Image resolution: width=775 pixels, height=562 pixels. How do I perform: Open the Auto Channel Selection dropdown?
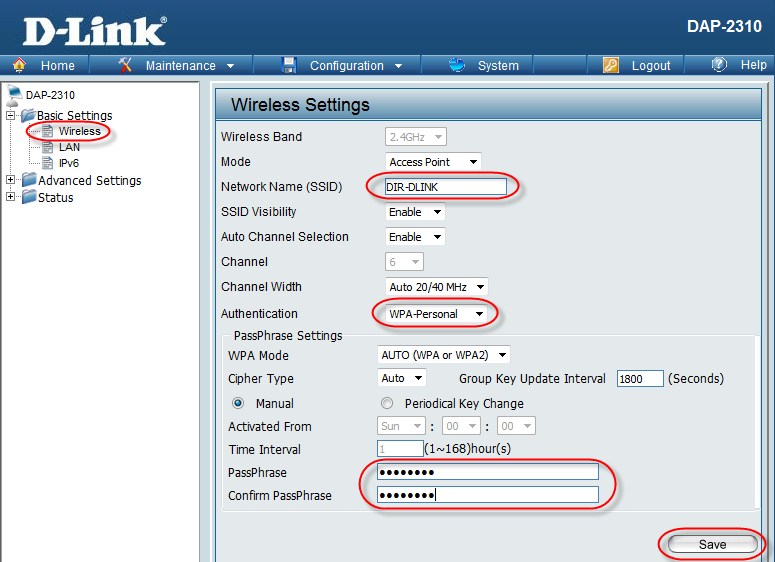(415, 237)
